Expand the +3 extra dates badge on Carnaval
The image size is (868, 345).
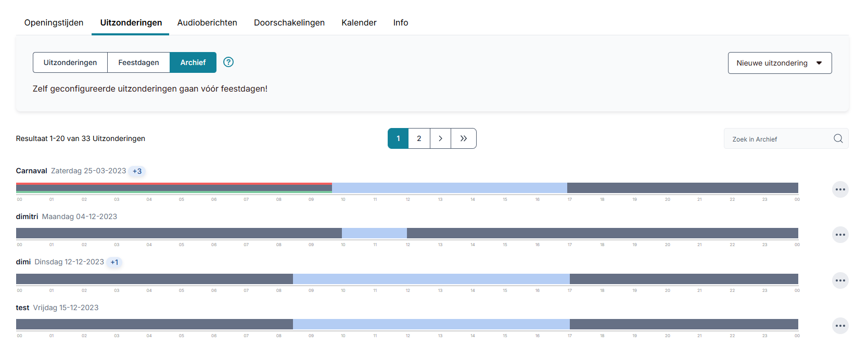[137, 171]
